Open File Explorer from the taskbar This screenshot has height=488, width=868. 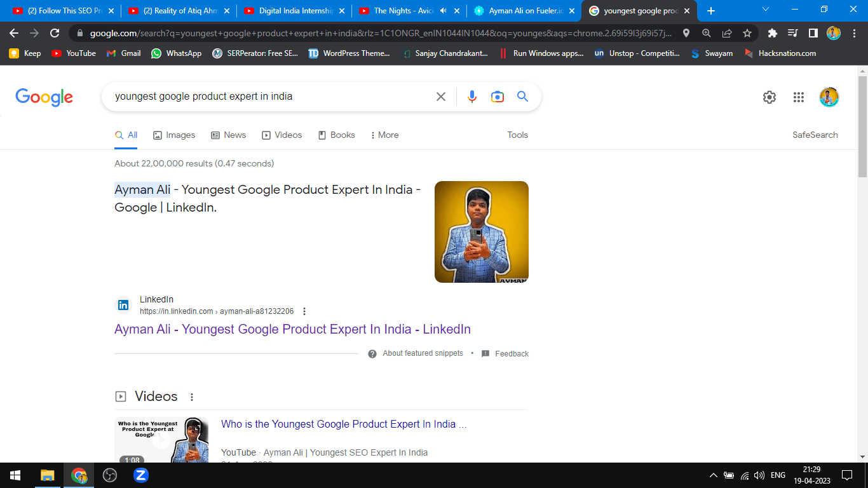[x=48, y=475]
